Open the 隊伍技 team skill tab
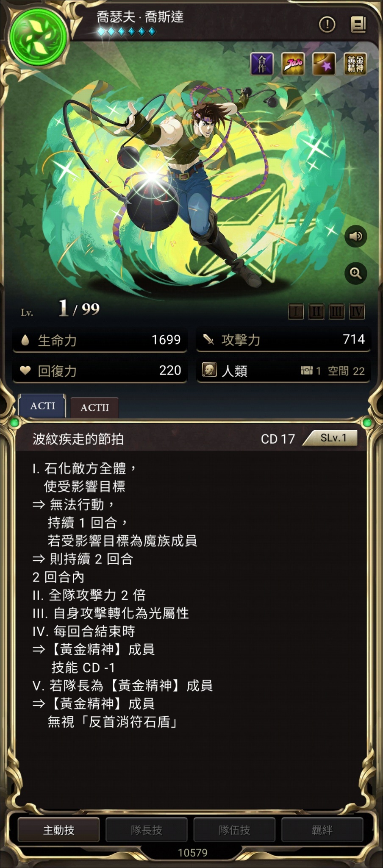 234,830
